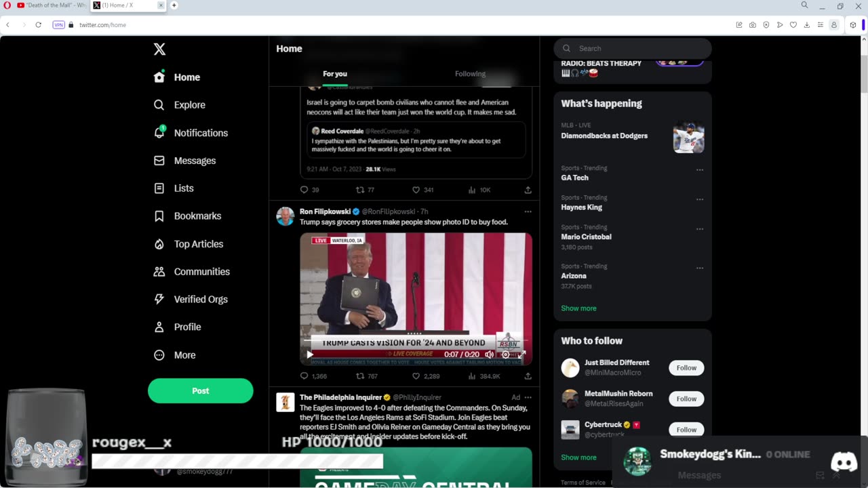
Task: Open Lists in the sidebar
Action: pos(174,188)
